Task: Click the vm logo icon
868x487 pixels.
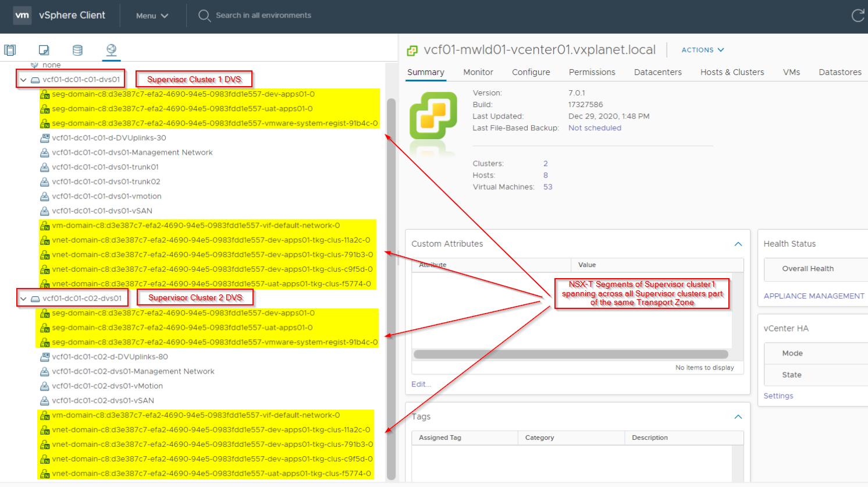Action: coord(22,15)
